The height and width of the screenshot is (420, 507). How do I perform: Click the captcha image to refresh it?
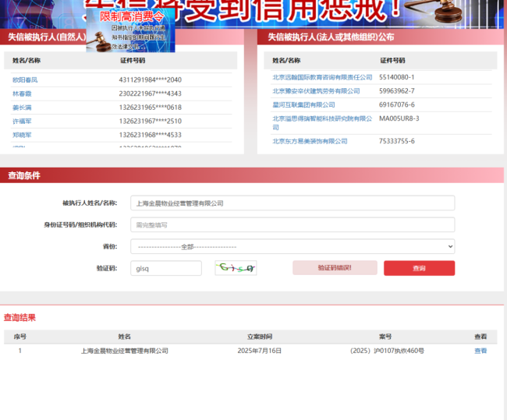pos(236,268)
